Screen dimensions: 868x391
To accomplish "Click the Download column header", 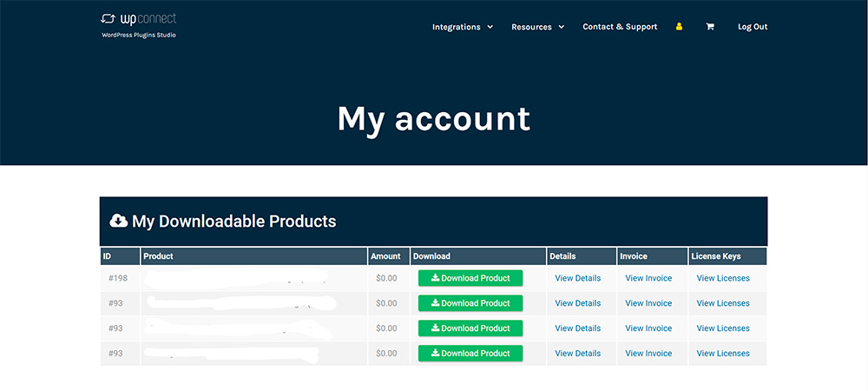I will point(478,256).
